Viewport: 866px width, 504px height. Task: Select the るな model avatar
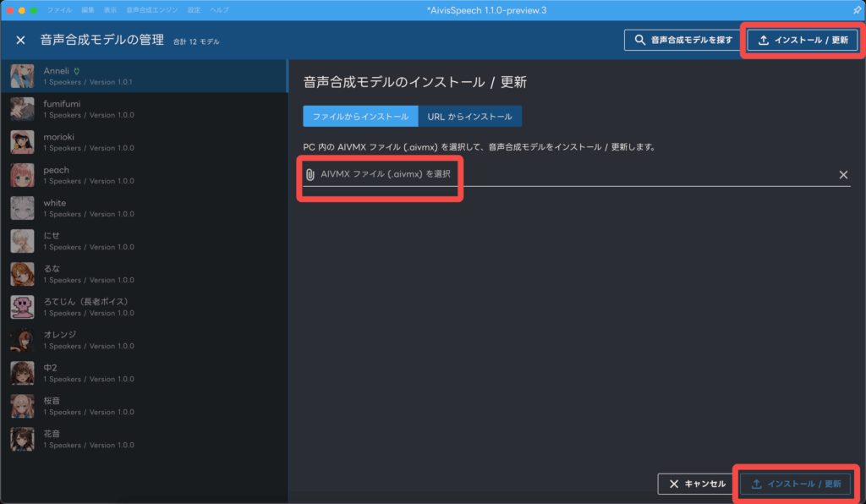point(22,274)
